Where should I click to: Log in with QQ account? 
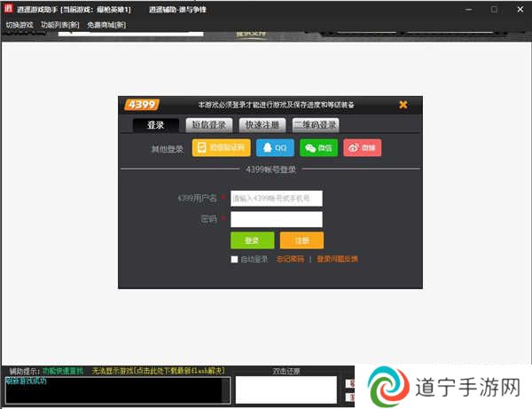[x=275, y=147]
